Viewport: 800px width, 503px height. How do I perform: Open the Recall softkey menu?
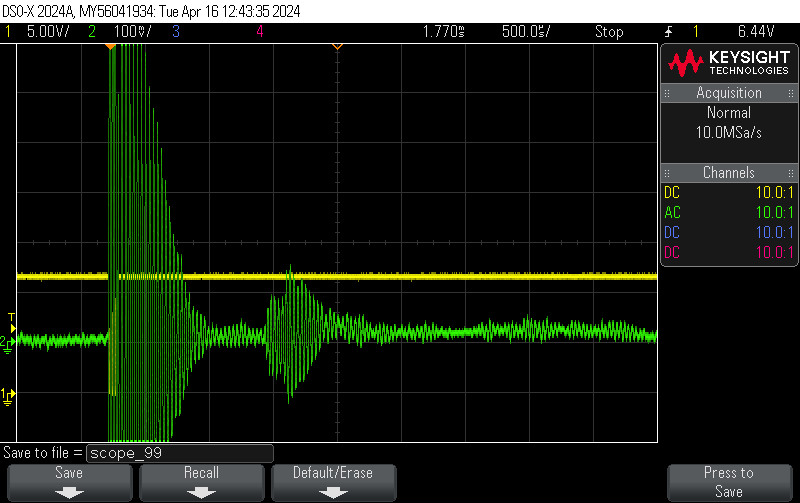(201, 481)
